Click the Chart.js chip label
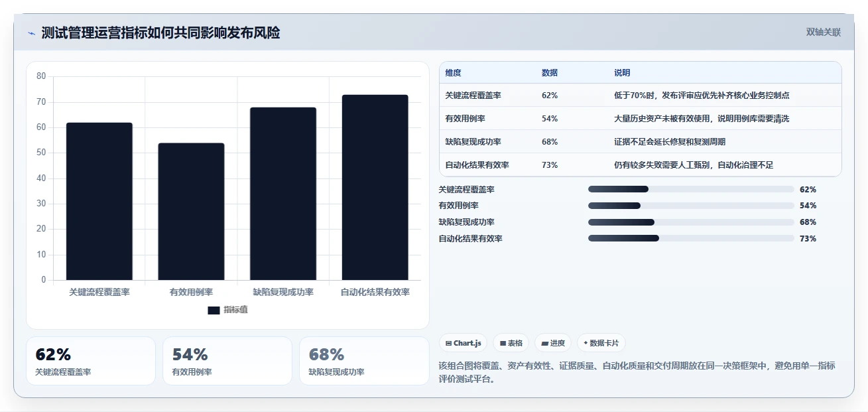 tap(467, 343)
